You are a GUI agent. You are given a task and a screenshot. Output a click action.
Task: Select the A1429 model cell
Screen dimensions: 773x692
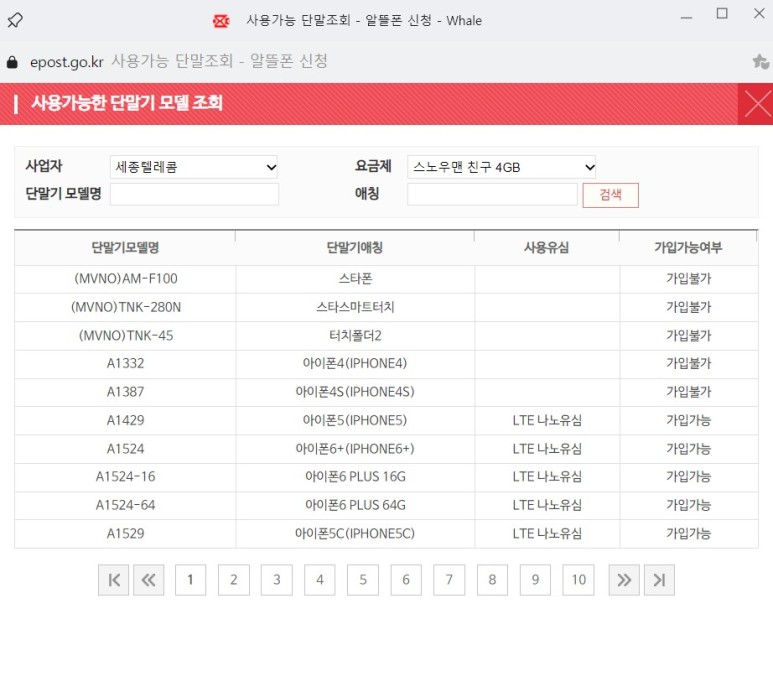(x=125, y=420)
